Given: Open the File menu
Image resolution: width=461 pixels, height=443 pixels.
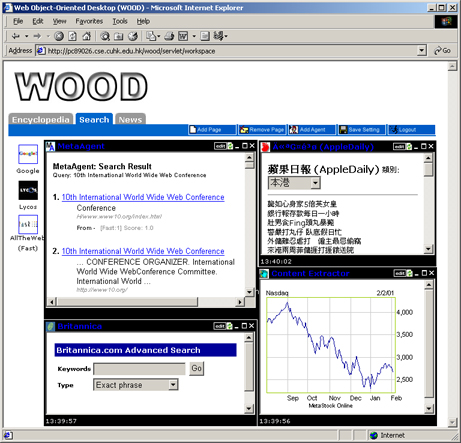Looking at the screenshot, I should click(x=18, y=21).
